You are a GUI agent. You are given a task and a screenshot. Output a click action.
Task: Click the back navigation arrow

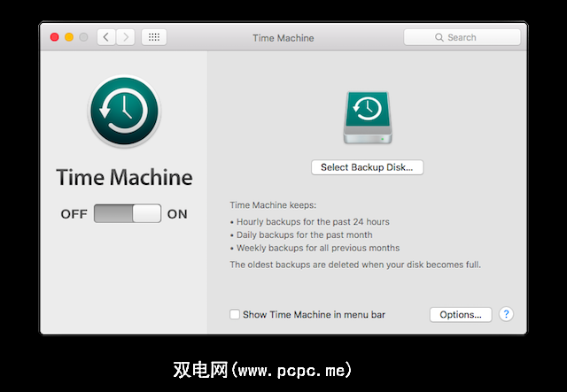[x=106, y=37]
